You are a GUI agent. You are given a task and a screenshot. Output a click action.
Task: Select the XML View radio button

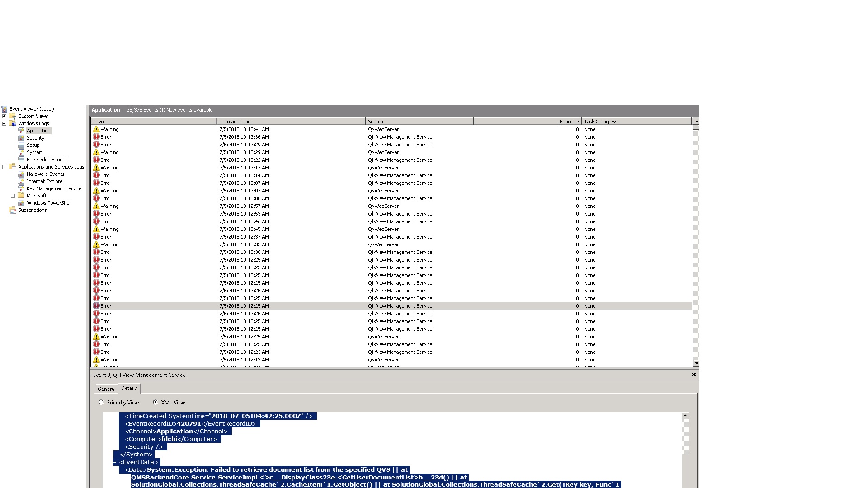[155, 402]
